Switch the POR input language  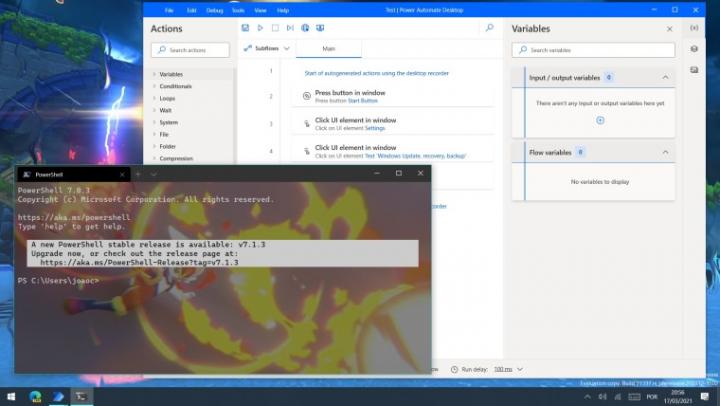[652, 397]
